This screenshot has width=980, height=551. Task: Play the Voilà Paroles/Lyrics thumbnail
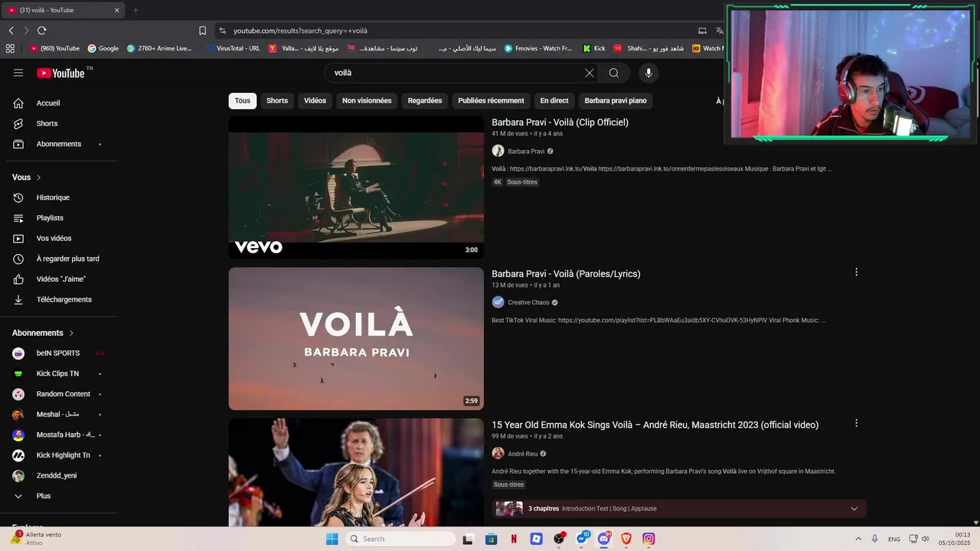(356, 338)
